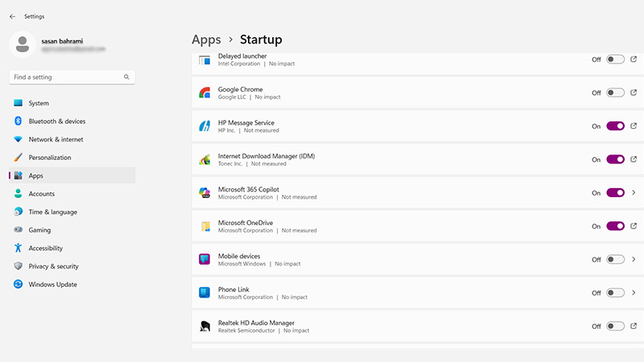The width and height of the screenshot is (644, 362).
Task: Click the Realtek HD Audio Manager icon
Action: [x=204, y=327]
